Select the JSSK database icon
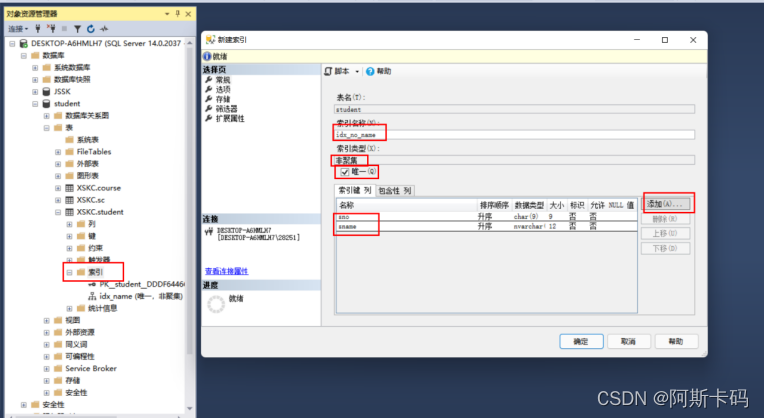Image resolution: width=764 pixels, height=418 pixels. [x=46, y=92]
